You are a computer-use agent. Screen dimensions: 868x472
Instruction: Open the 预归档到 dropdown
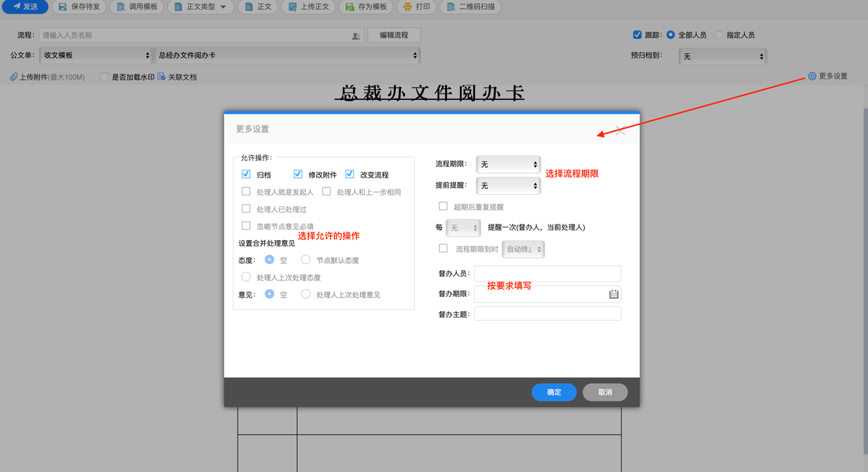pyautogui.click(x=722, y=57)
